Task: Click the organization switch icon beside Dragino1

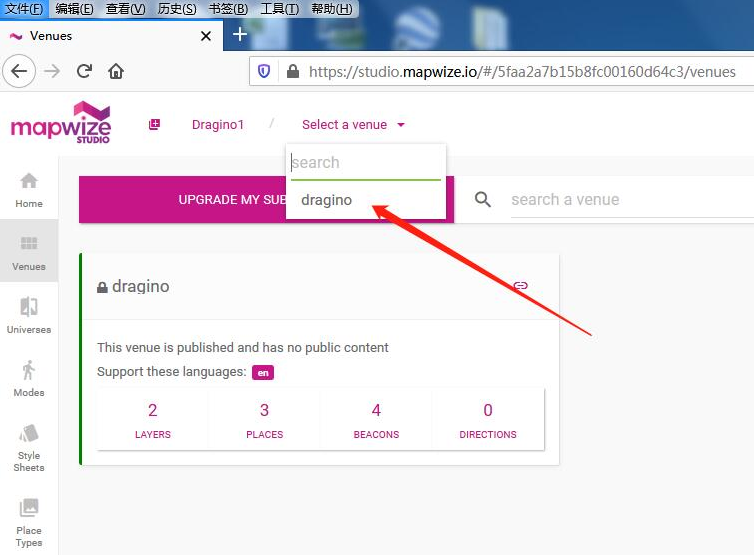Action: (154, 125)
